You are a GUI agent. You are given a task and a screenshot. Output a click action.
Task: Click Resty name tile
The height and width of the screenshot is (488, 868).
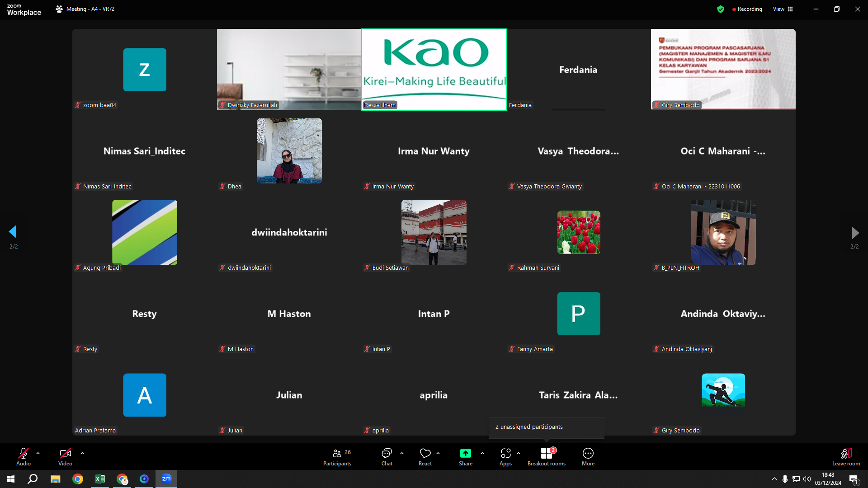coord(145,314)
